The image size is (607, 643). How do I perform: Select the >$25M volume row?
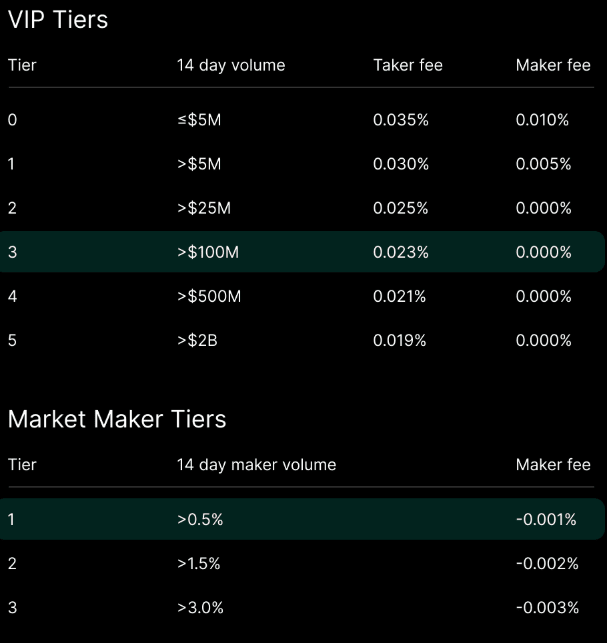[x=302, y=208]
